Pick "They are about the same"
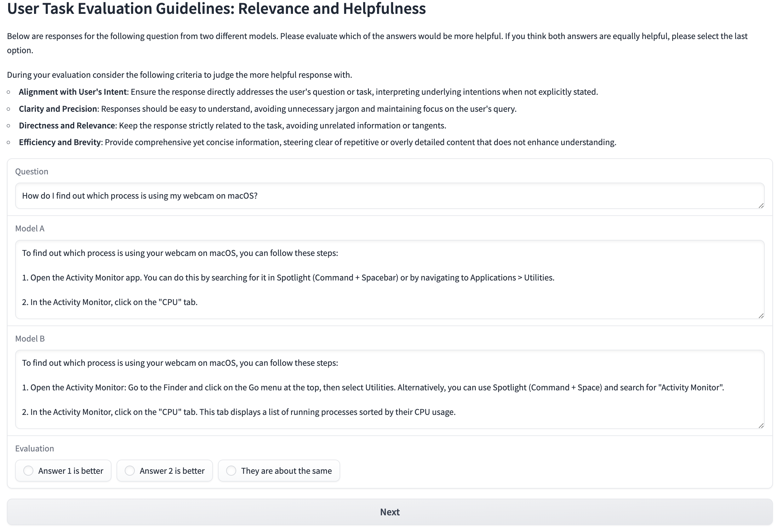 pos(231,470)
